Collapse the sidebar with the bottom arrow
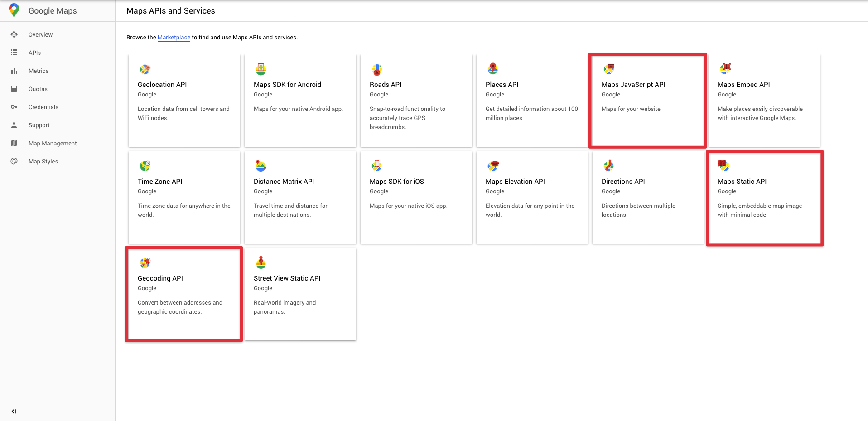Viewport: 868px width, 421px height. point(14,411)
